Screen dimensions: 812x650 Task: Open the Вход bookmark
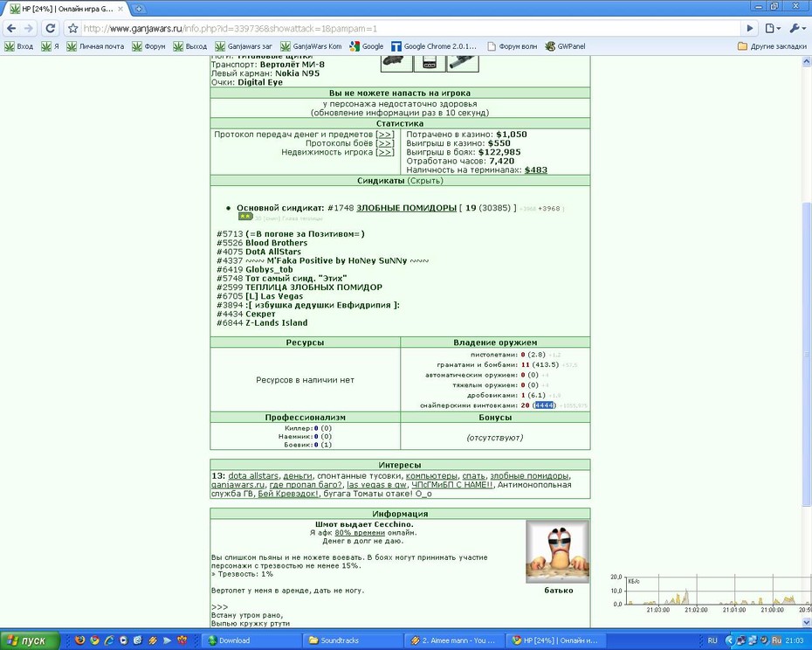point(19,46)
